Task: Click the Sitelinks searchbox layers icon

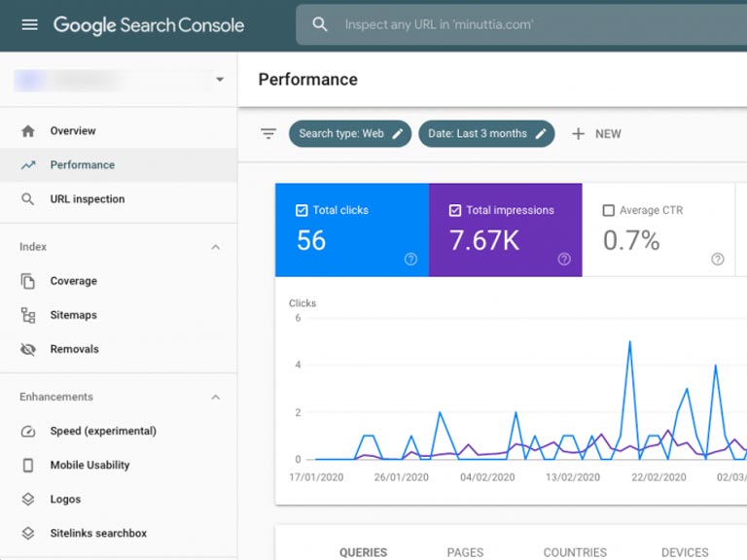Action: 28,534
